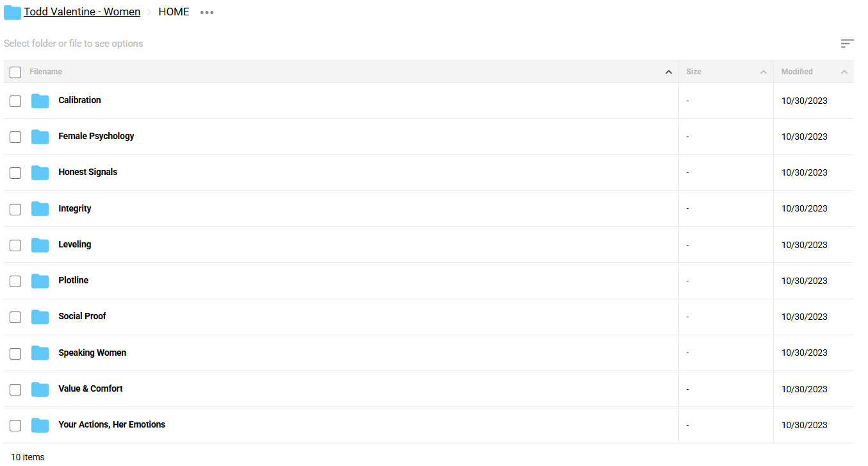Viewport: 868px width, 466px height.
Task: Click the Modified date of Calibration row
Action: (x=804, y=101)
